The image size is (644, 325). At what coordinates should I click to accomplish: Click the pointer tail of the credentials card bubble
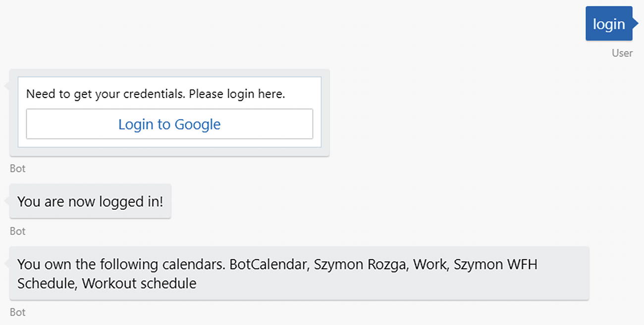click(7, 86)
